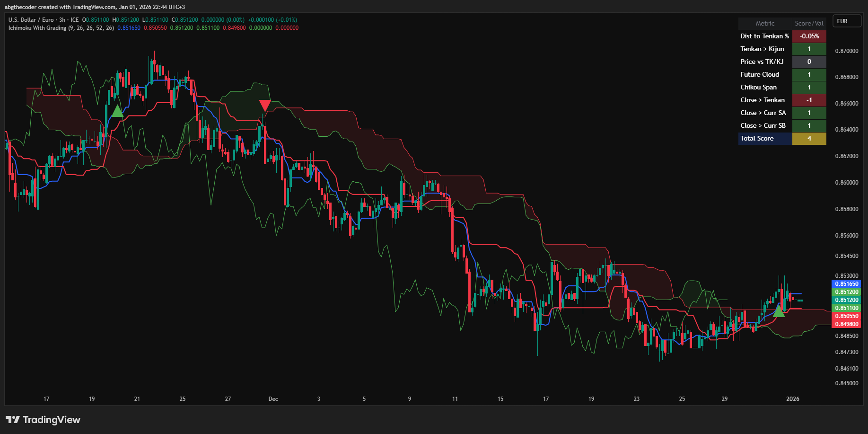Click the blue 0.851650 price axis label

pos(846,284)
